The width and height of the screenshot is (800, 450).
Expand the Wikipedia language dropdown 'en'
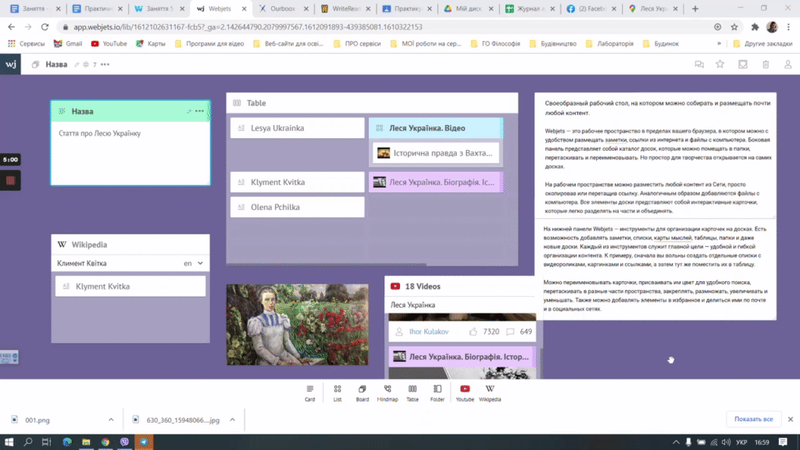[194, 263]
